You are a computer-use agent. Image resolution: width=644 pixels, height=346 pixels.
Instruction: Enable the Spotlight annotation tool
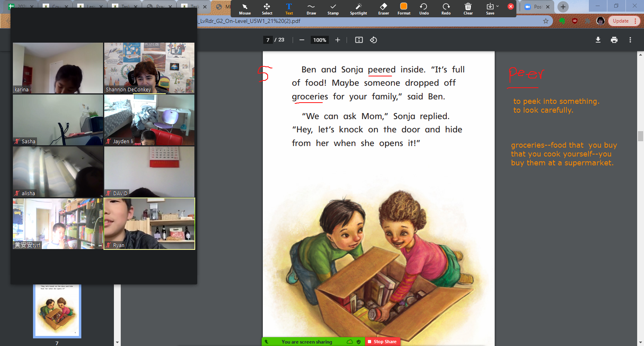[x=358, y=9]
